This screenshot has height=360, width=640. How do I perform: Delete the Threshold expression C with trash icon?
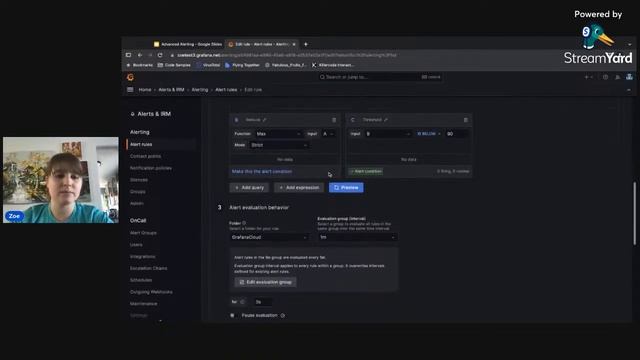pos(466,120)
